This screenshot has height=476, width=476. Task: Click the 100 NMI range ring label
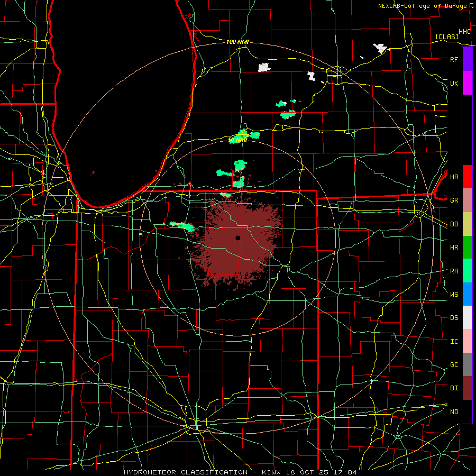click(x=237, y=42)
